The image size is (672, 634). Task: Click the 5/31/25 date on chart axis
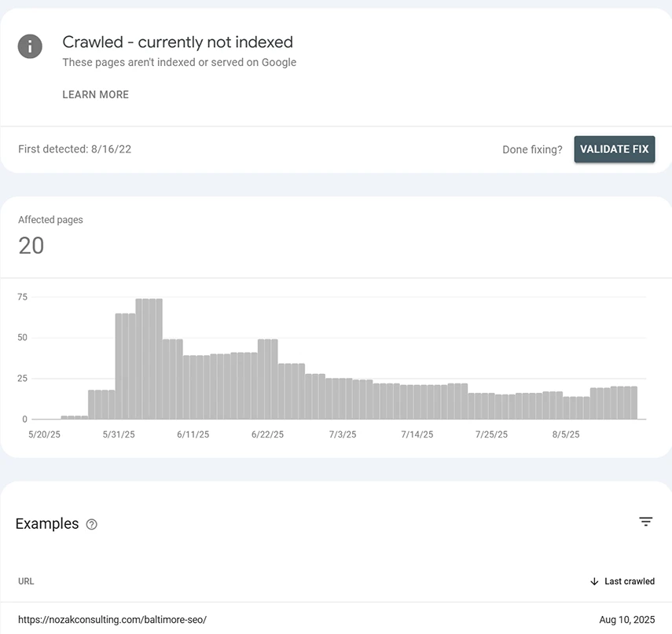click(119, 434)
